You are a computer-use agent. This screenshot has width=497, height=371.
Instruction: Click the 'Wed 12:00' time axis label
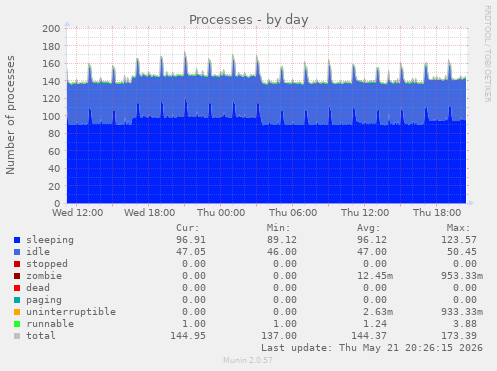[78, 213]
